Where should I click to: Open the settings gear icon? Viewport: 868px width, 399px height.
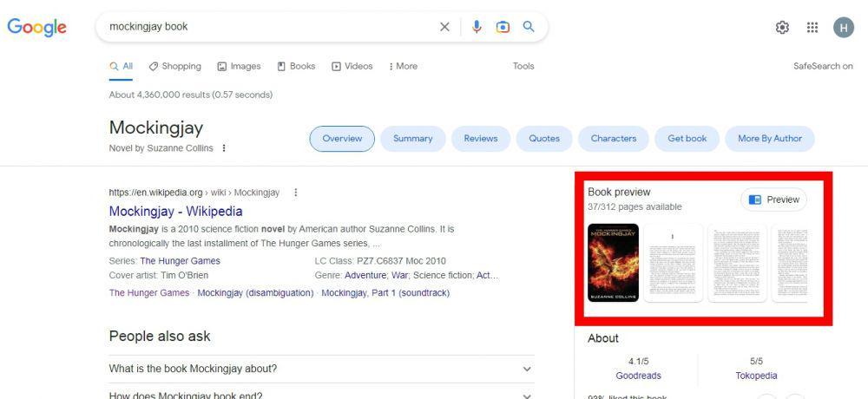(782, 27)
